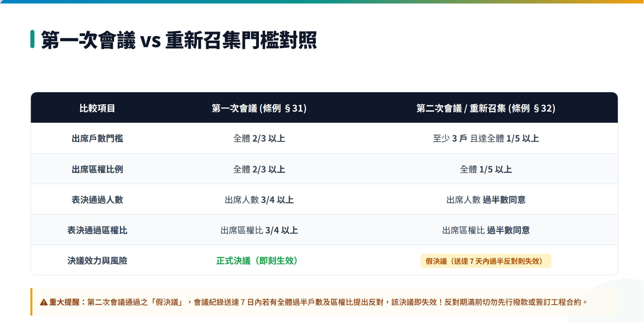The height and width of the screenshot is (322, 644).
Task: Click the 出席區權比 3/4 以上 cell
Action: click(259, 230)
